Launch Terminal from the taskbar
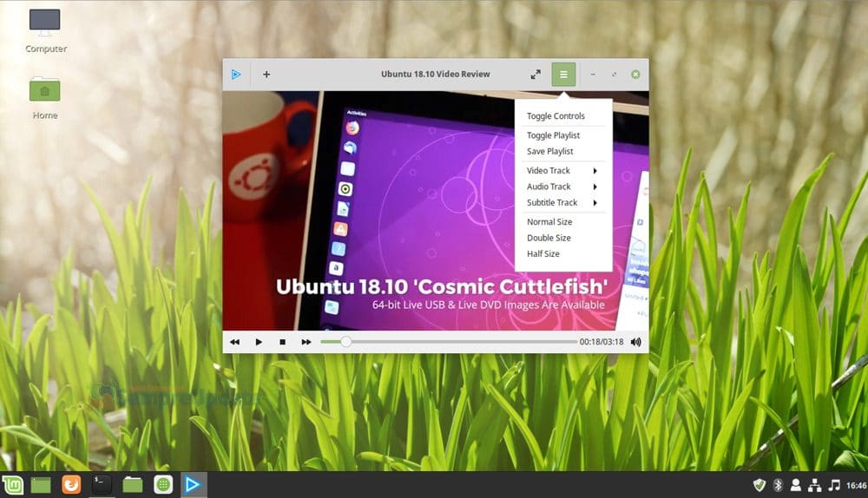868x498 pixels. point(102,485)
